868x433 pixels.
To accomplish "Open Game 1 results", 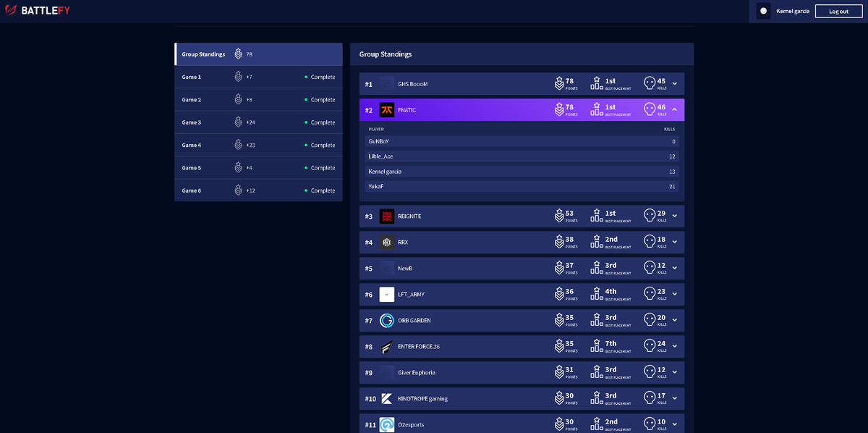I will coord(258,77).
